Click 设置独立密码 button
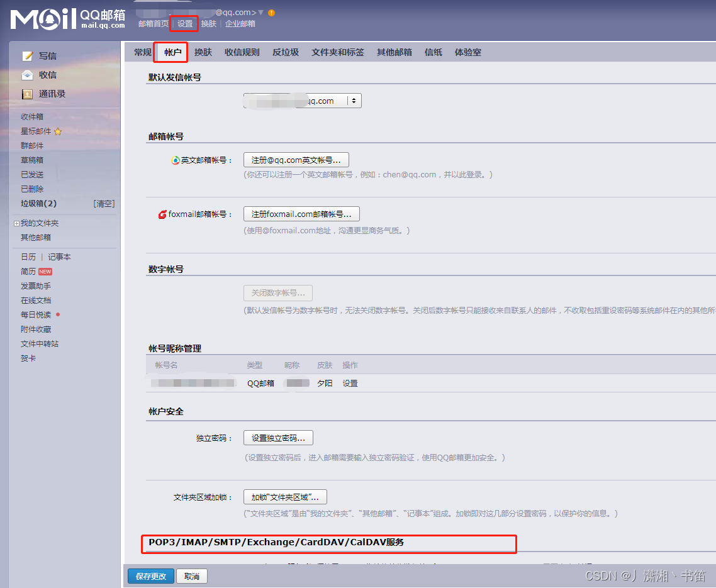This screenshot has width=716, height=588. (278, 438)
